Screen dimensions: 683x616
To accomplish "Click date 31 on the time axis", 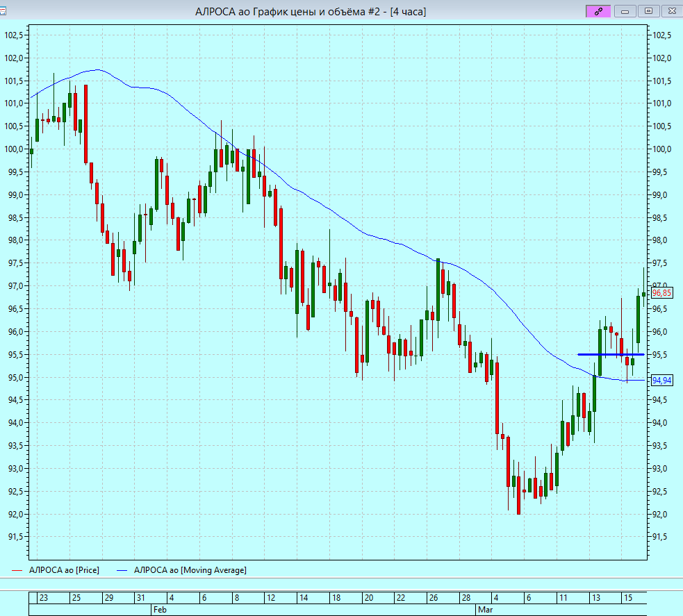I will pos(140,598).
